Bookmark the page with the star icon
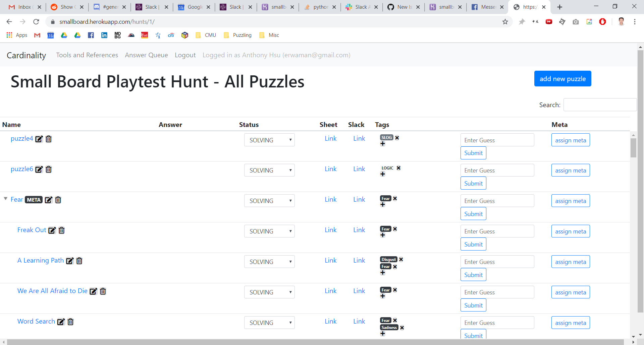Viewport: 644px width, 345px height. click(505, 21)
